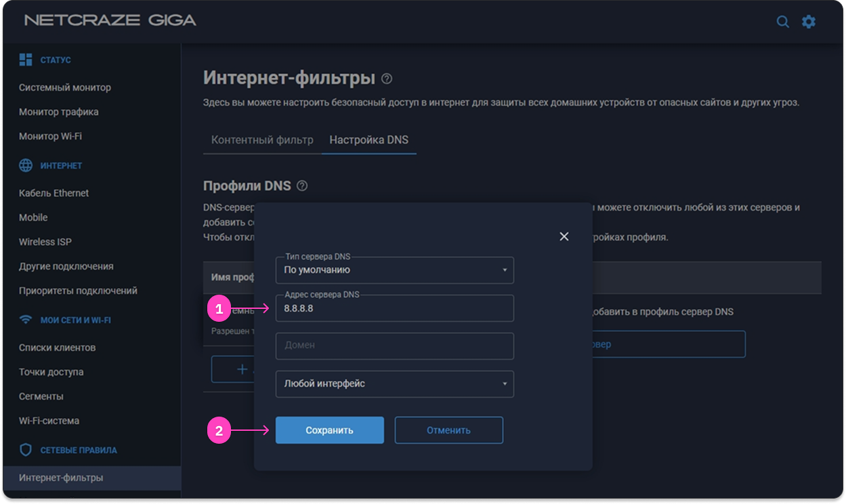Click the Status dashboard section icon
Image resolution: width=846 pixels, height=504 pixels.
26,60
